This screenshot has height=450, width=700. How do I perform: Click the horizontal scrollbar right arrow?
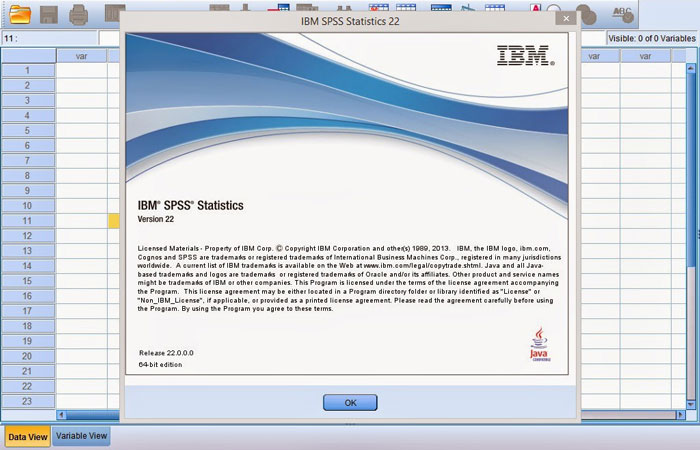[x=680, y=415]
